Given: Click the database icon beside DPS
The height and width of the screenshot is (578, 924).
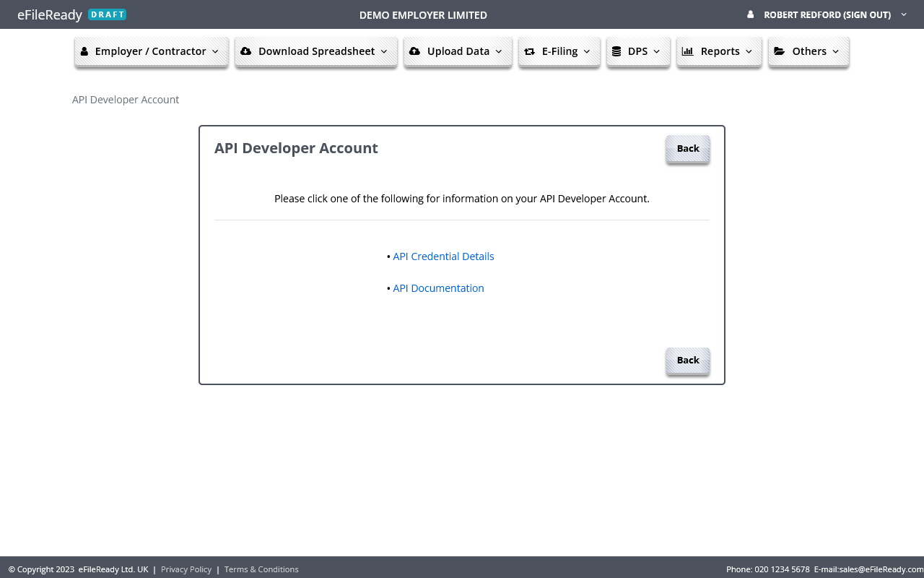Looking at the screenshot, I should 616,51.
